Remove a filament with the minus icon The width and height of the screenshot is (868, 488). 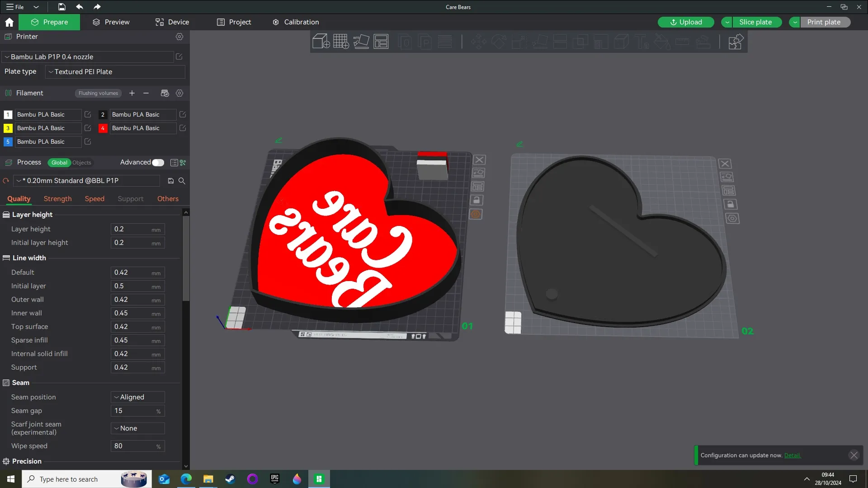(x=146, y=93)
